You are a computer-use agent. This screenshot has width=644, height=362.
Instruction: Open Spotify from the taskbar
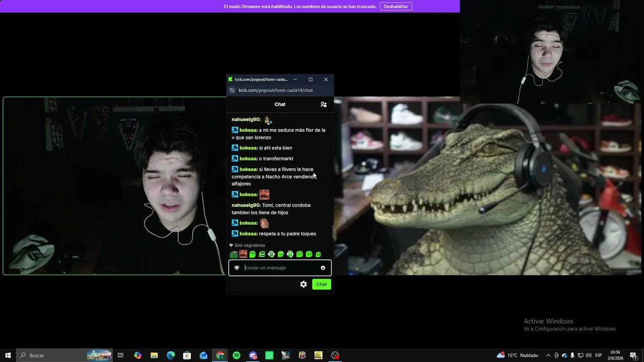[x=236, y=355]
